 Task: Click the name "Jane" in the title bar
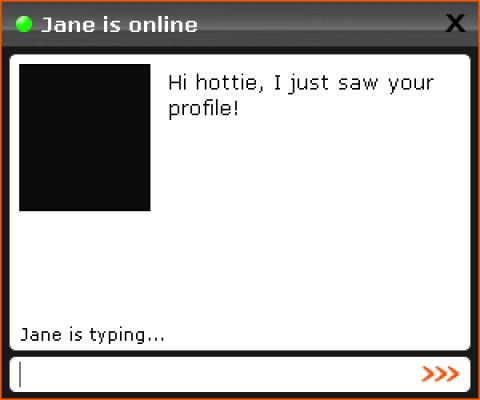68,25
